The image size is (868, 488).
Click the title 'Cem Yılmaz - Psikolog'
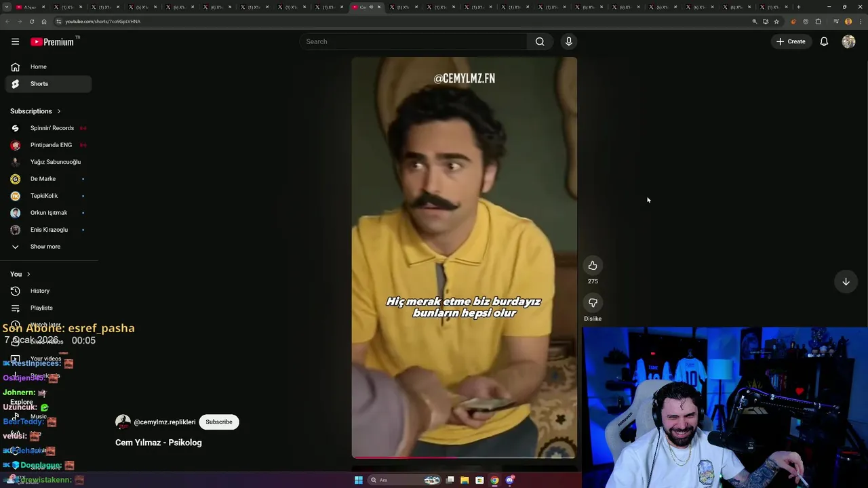pyautogui.click(x=159, y=443)
